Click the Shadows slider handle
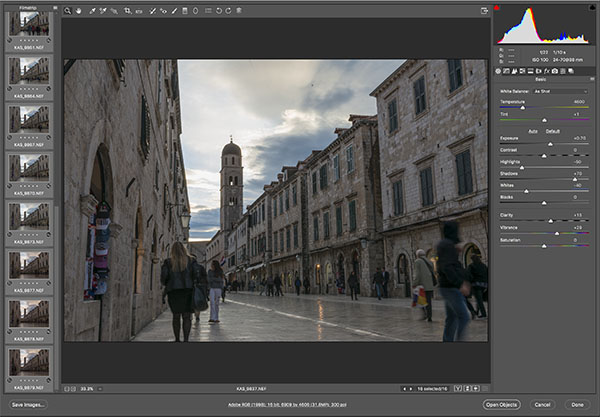 coord(575,179)
